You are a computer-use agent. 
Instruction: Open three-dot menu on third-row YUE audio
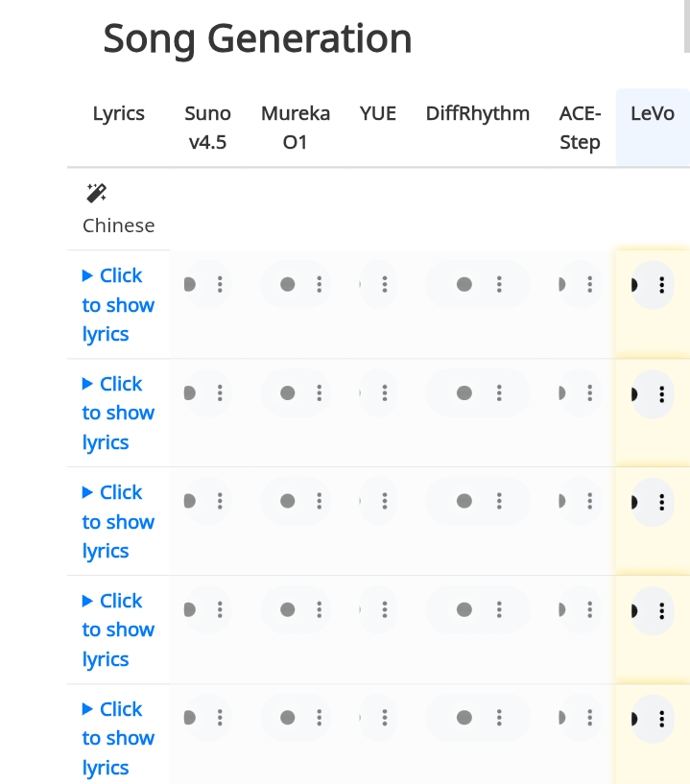pyautogui.click(x=385, y=501)
